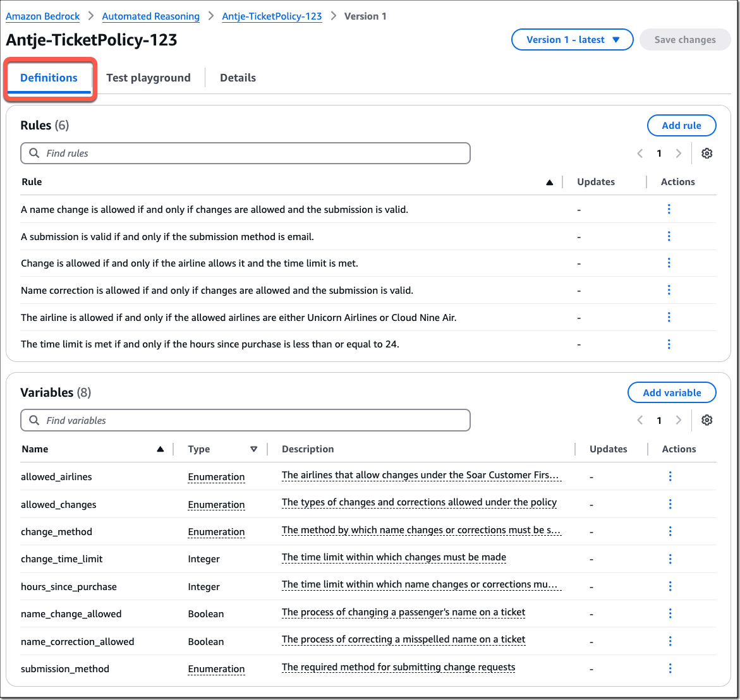Click actions dots for name_change_allowed variable
Viewport: 740px width, 700px height.
670,613
